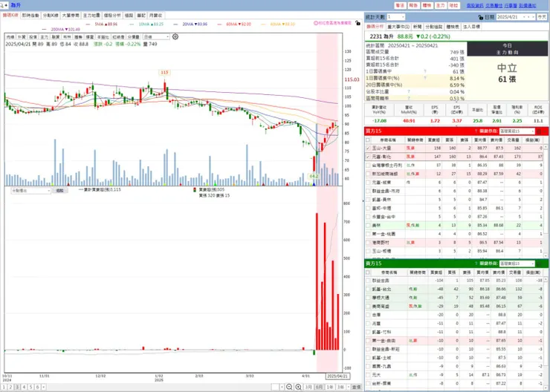Click the 體檢 red button in the top bar

pyautogui.click(x=427, y=6)
